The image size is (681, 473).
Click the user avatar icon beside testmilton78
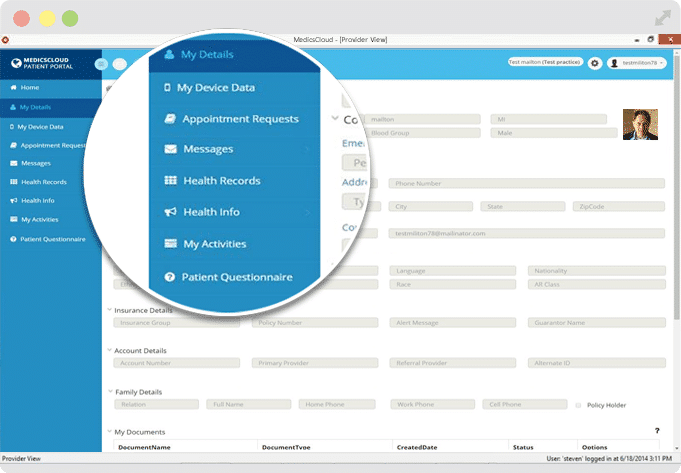pyautogui.click(x=614, y=63)
